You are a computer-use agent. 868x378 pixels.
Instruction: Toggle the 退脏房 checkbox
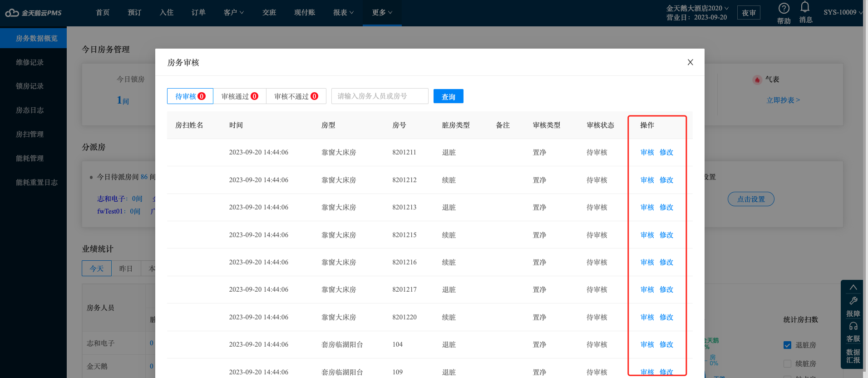pos(787,345)
